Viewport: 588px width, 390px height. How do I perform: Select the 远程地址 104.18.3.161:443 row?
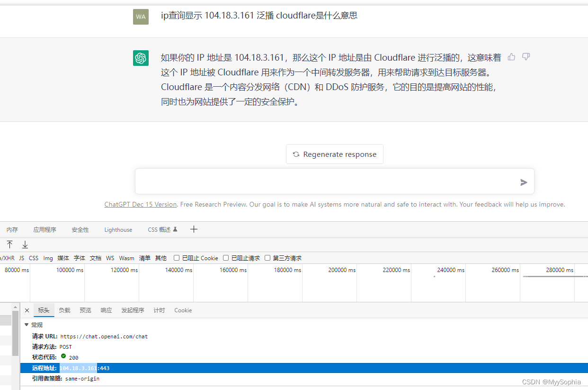[304, 368]
